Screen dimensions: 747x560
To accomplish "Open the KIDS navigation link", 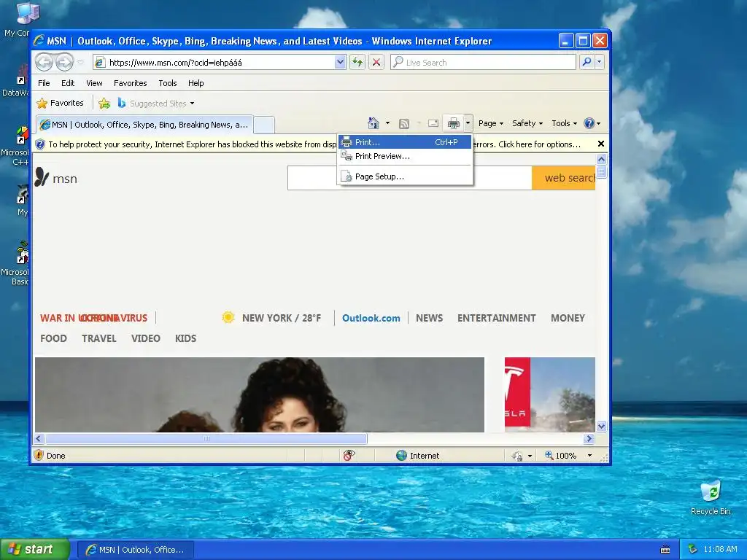I will click(x=185, y=338).
